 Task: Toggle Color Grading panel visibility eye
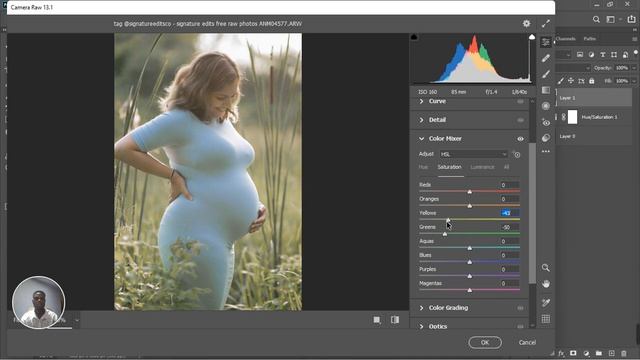[520, 308]
